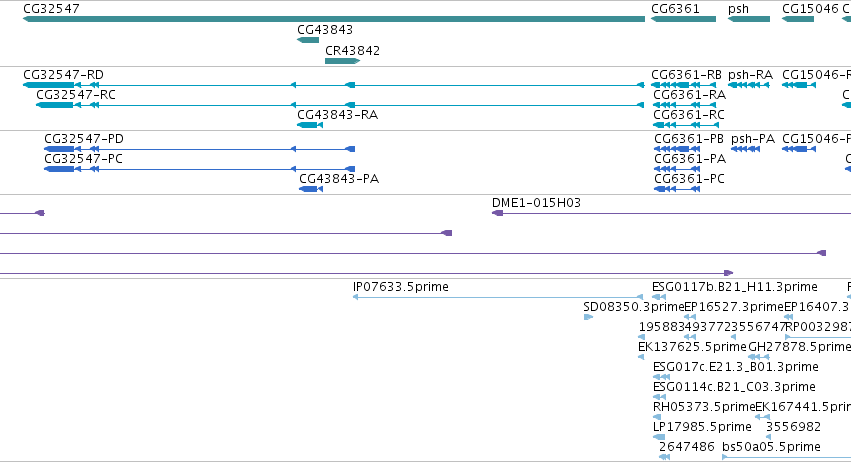This screenshot has height=462, width=851.
Task: Click the CG6361-RC transcript label
Action: 689,115
